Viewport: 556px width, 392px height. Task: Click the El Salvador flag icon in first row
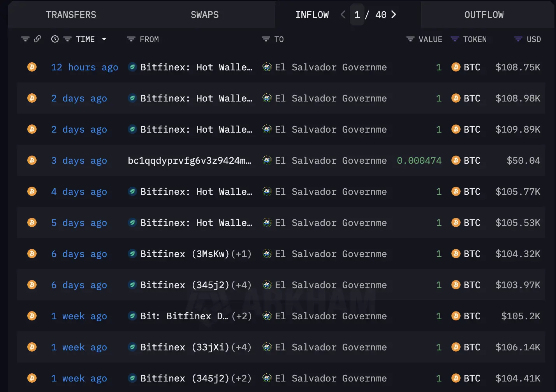tap(267, 67)
